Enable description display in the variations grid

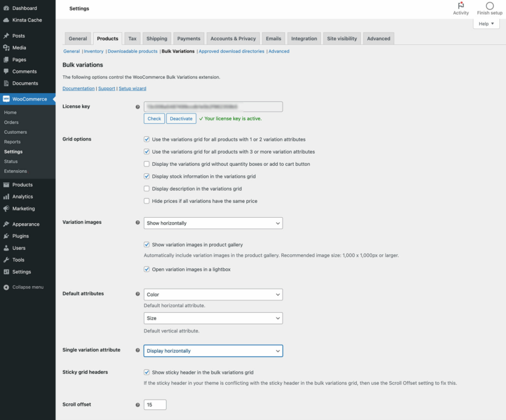(x=146, y=189)
